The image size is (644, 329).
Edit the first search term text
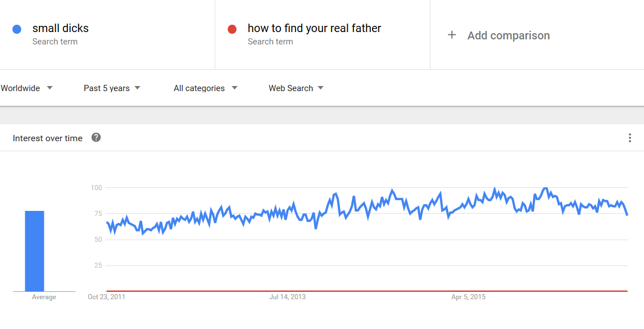point(60,28)
